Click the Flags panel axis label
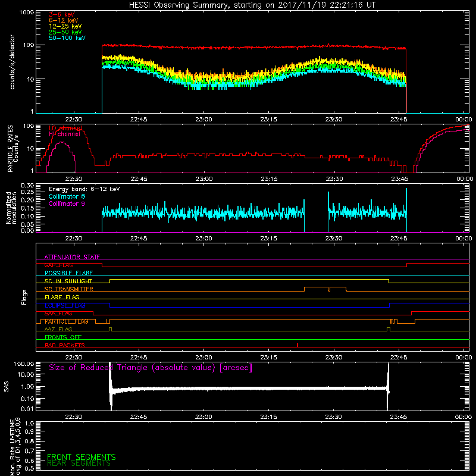This screenshot has height=476, width=476. click(24, 297)
